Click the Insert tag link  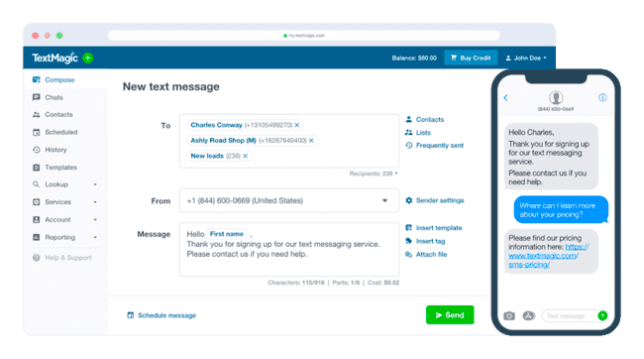click(x=430, y=241)
